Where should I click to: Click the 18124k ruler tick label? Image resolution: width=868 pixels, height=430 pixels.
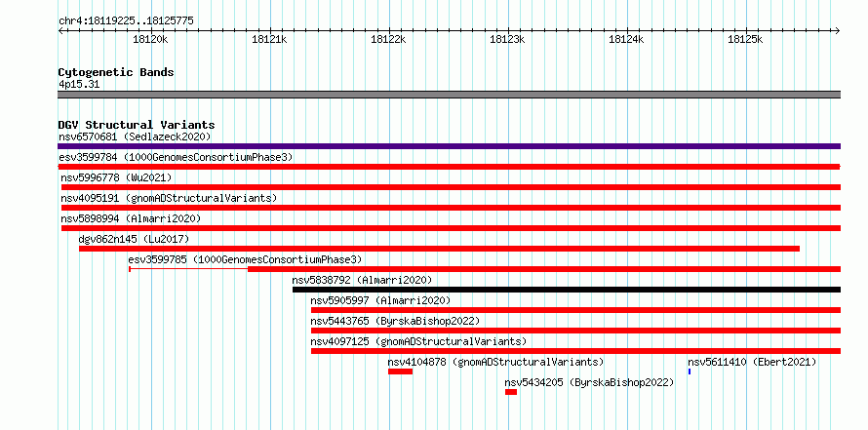click(x=626, y=39)
